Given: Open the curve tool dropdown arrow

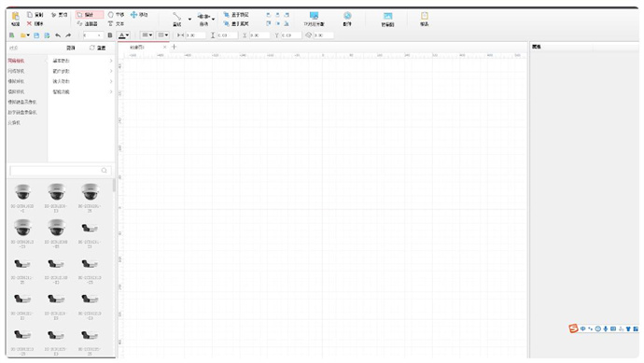Looking at the screenshot, I should pyautogui.click(x=213, y=20).
